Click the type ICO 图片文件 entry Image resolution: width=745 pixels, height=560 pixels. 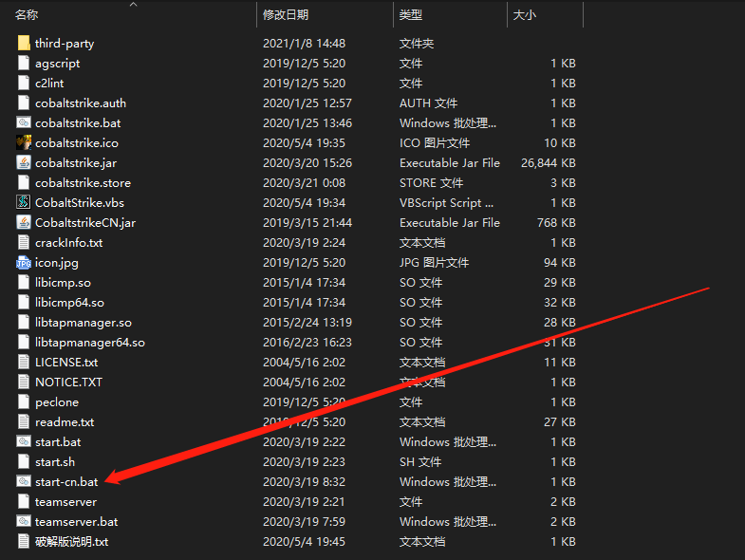(435, 143)
